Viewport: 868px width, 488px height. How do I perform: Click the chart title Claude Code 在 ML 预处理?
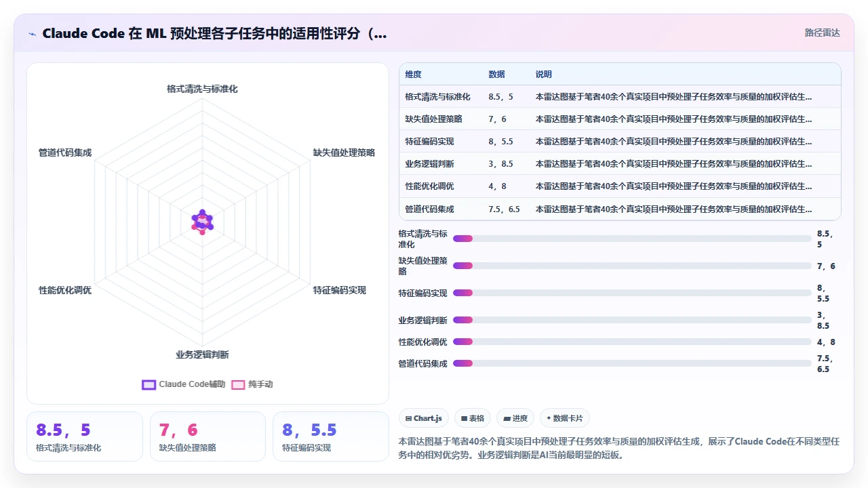[214, 33]
